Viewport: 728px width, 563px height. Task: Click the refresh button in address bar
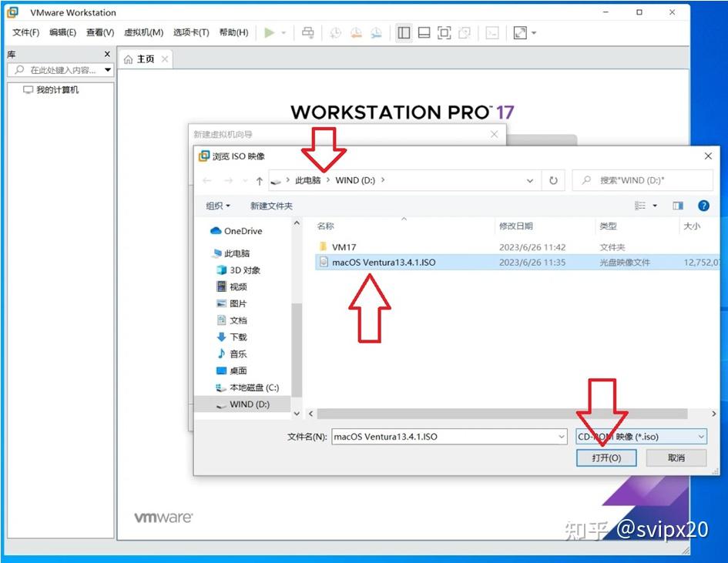553,180
